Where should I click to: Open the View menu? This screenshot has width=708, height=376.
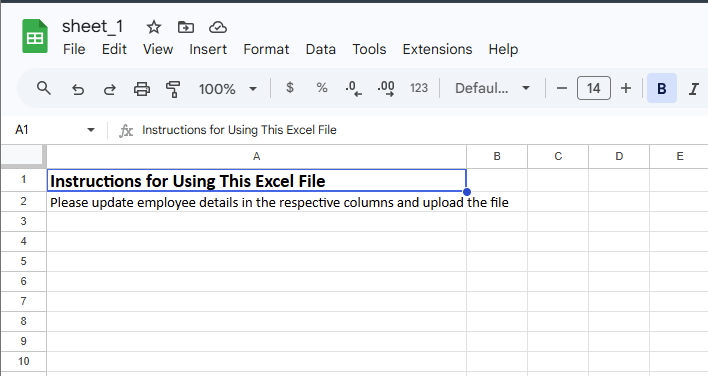click(158, 49)
